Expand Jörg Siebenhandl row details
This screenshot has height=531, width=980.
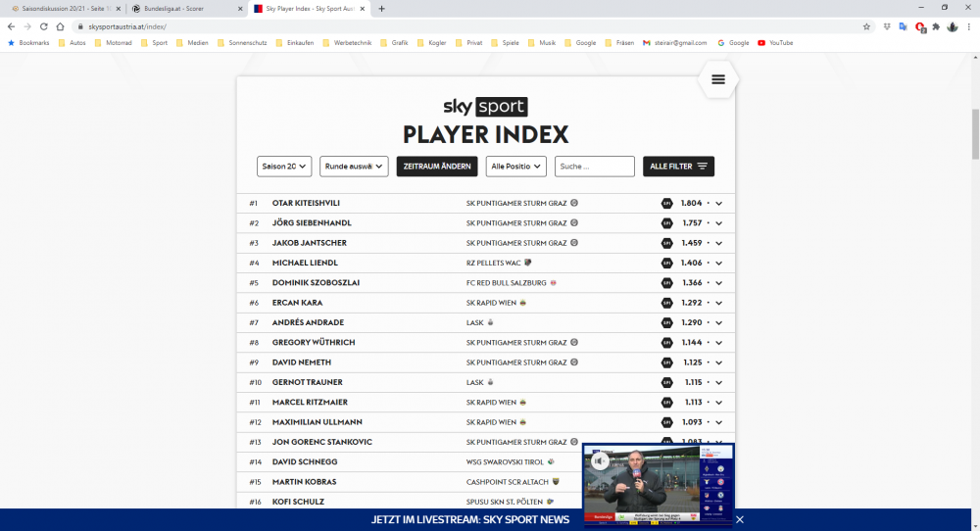click(719, 223)
